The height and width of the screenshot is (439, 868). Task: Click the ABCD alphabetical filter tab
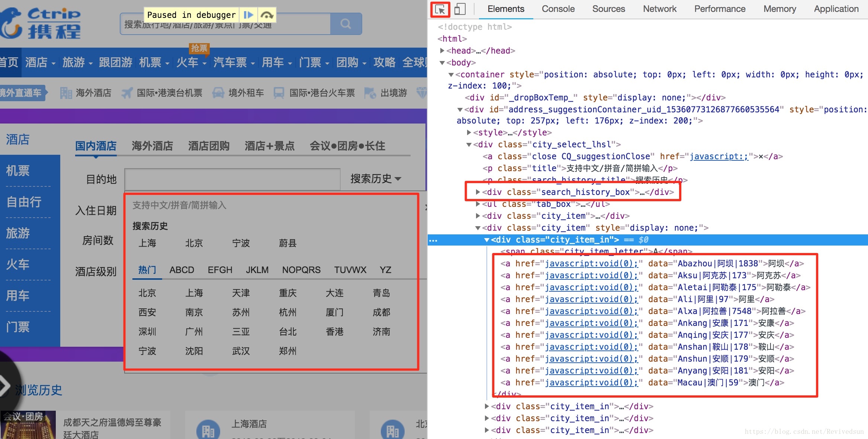click(x=181, y=270)
